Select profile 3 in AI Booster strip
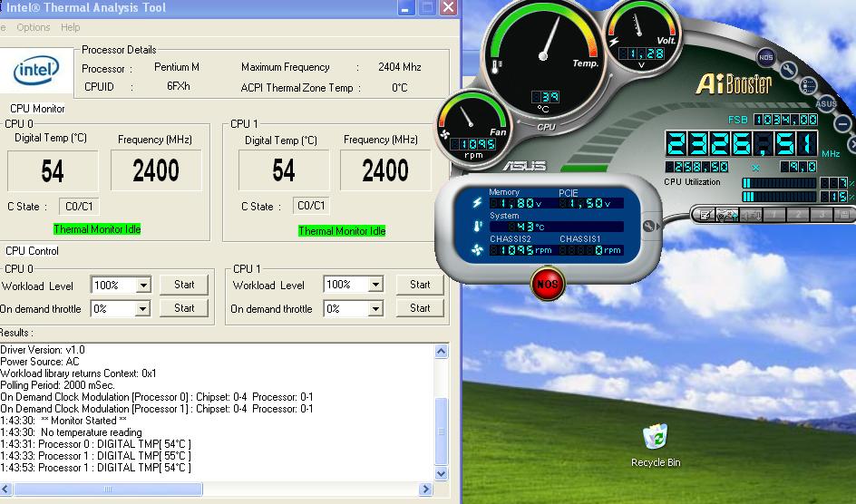The image size is (856, 504). [821, 215]
